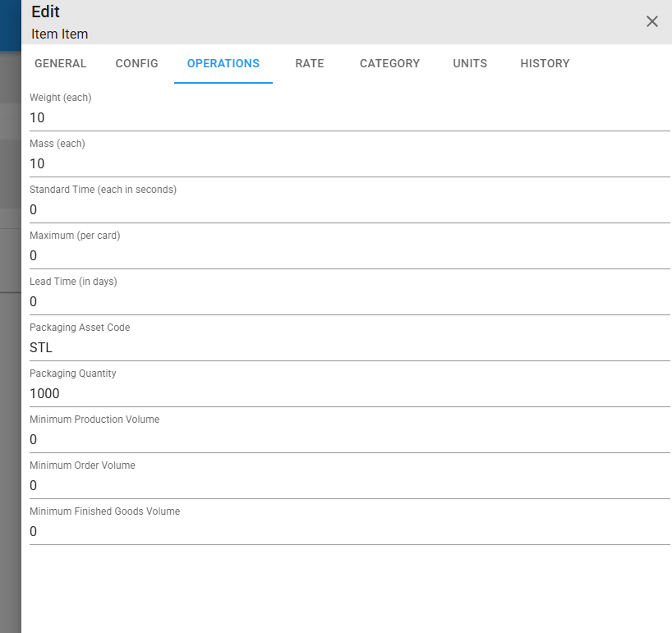Image resolution: width=672 pixels, height=633 pixels.
Task: Open the Config tab
Action: pyautogui.click(x=136, y=63)
